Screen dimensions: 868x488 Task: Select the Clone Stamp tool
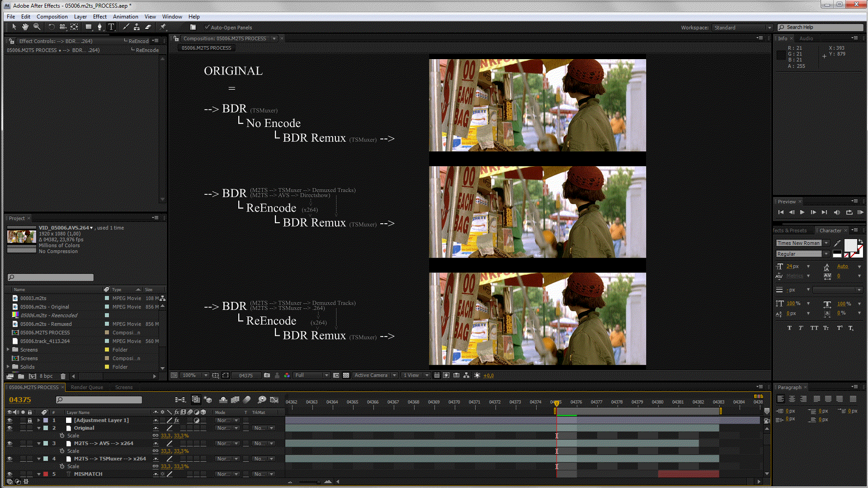137,27
